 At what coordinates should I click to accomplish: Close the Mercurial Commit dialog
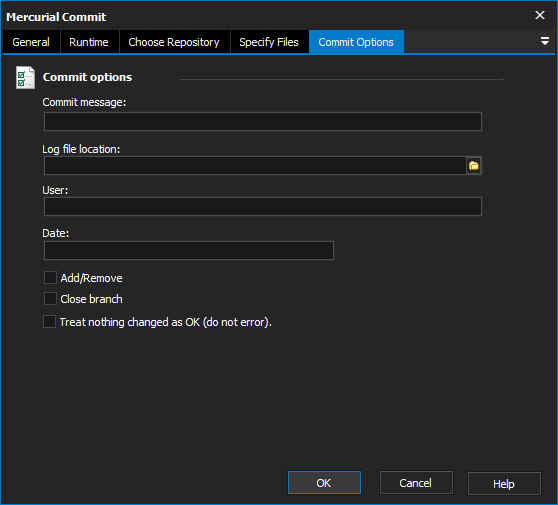(539, 15)
